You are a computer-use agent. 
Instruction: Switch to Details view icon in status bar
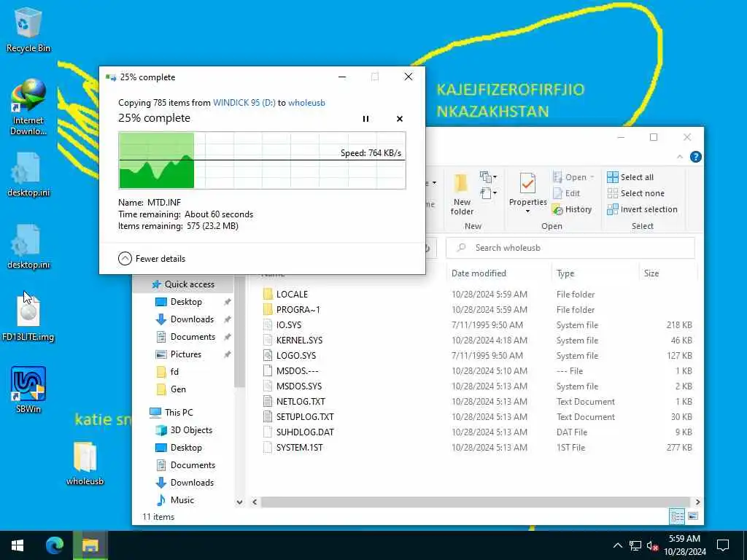[677, 516]
